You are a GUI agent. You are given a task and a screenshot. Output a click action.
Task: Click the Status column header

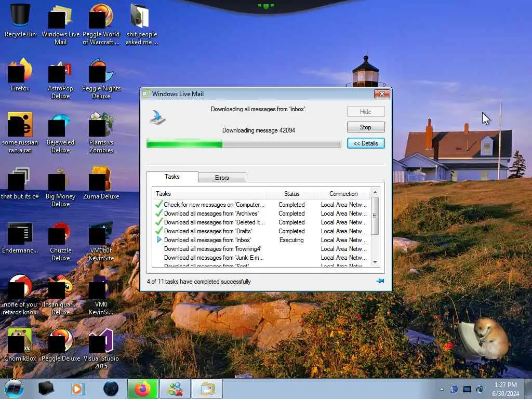click(x=292, y=194)
